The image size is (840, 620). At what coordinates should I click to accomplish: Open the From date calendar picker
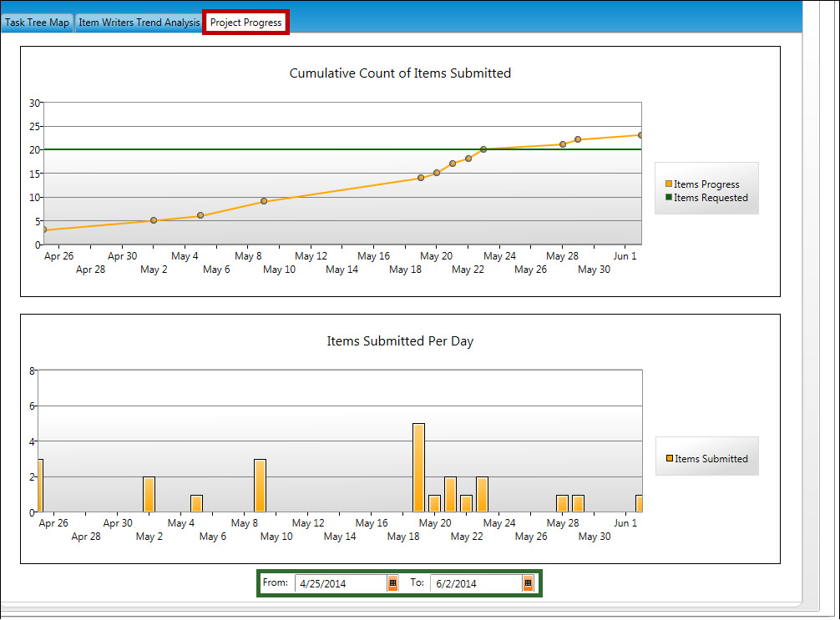click(x=392, y=584)
